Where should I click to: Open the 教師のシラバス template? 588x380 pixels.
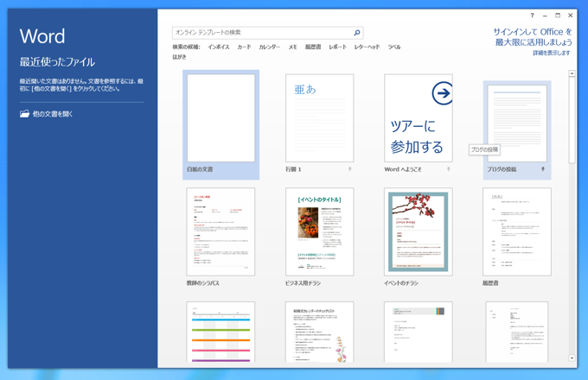[220, 231]
